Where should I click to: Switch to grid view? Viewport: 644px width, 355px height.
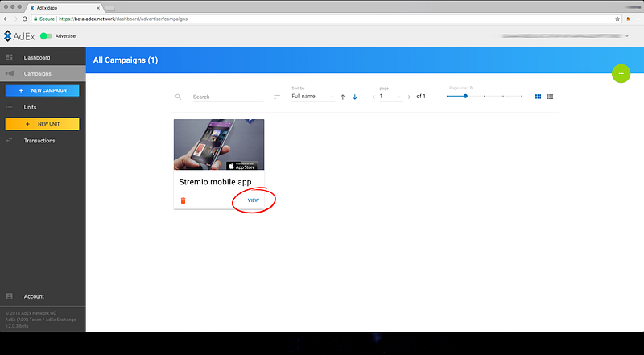pyautogui.click(x=538, y=97)
